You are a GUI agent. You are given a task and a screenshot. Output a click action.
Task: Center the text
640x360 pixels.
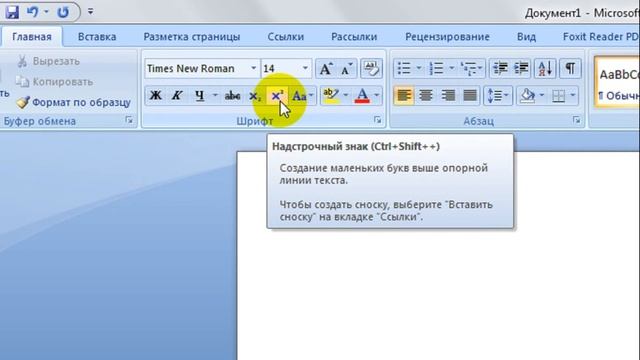(426, 96)
